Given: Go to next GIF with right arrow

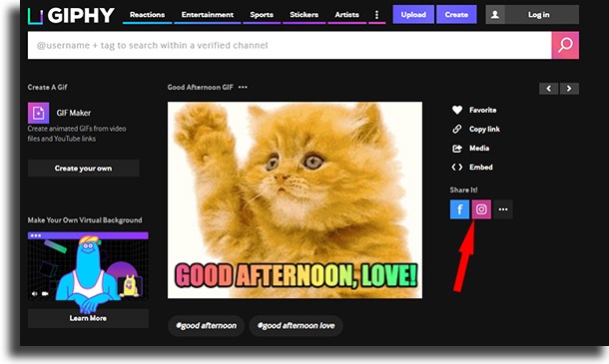Looking at the screenshot, I should [569, 89].
